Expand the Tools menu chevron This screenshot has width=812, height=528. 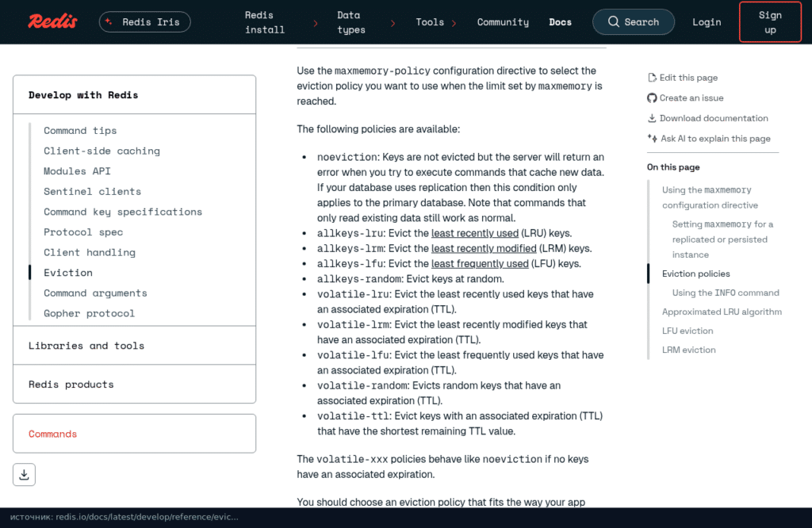pyautogui.click(x=454, y=23)
